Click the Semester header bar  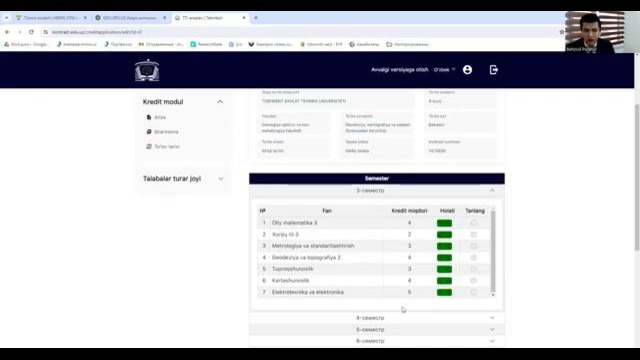click(x=377, y=178)
